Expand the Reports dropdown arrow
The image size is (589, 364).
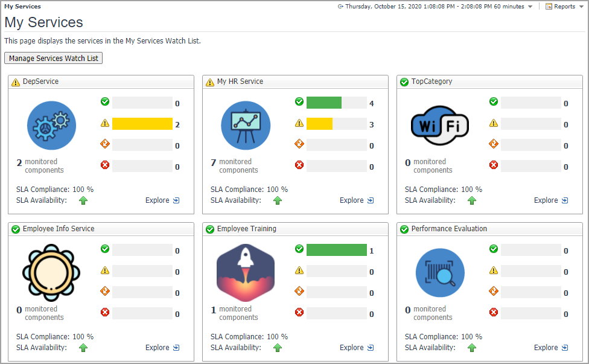coord(582,7)
